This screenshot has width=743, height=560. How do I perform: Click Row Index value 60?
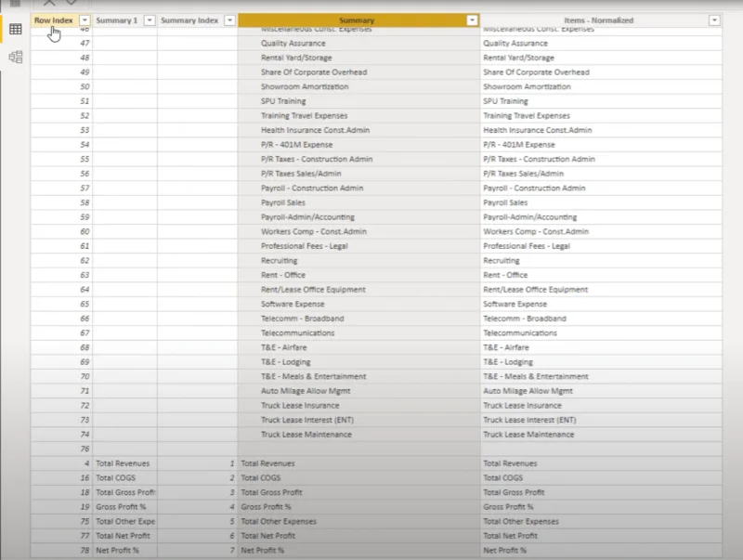pyautogui.click(x=85, y=231)
